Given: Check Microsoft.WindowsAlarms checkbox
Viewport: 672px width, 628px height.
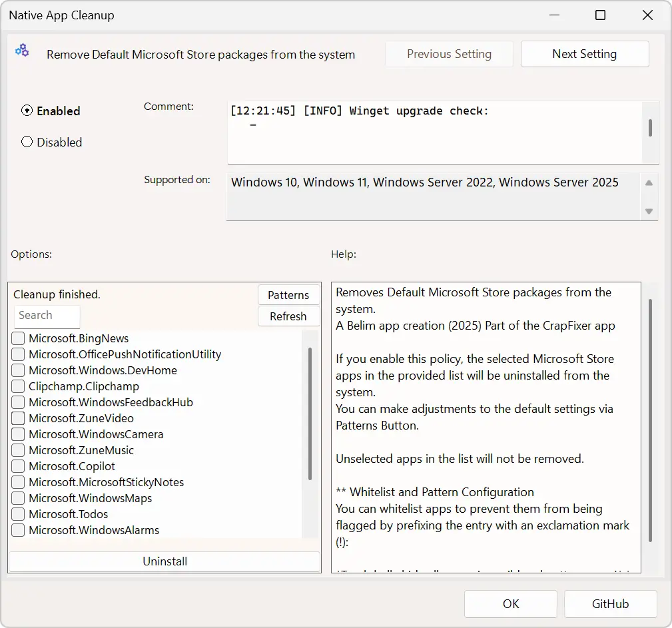Looking at the screenshot, I should pos(18,530).
